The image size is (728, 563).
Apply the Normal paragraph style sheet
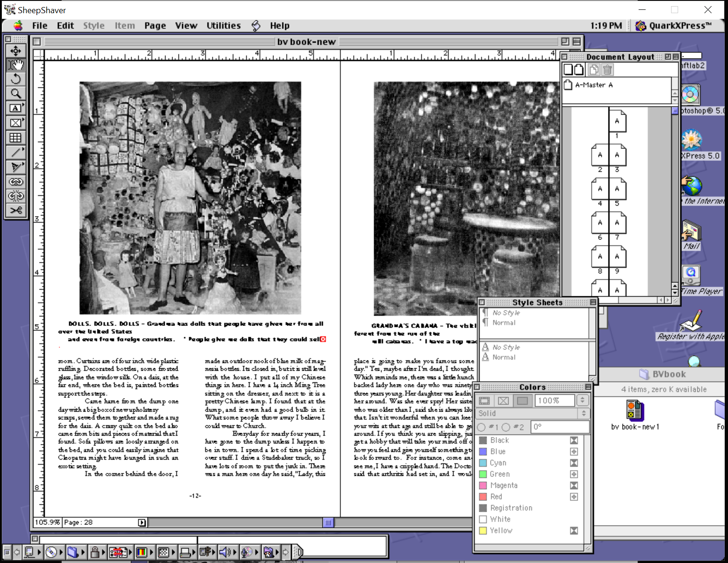click(x=504, y=323)
